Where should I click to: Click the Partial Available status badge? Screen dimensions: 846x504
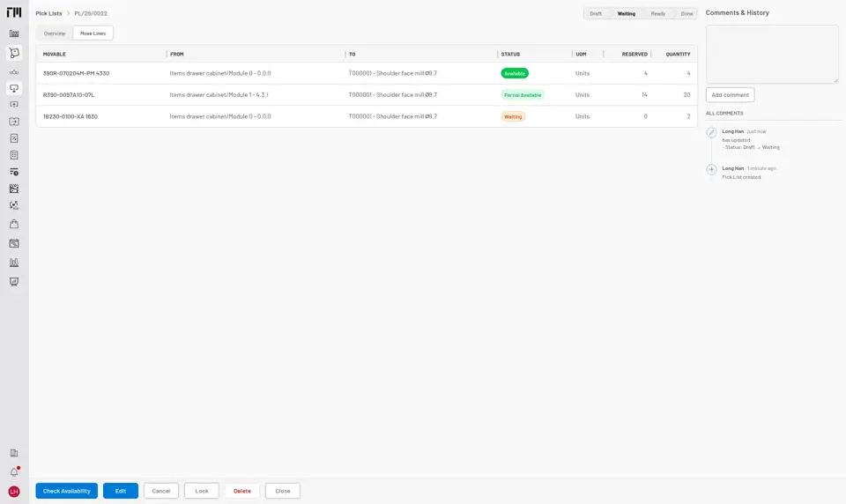pyautogui.click(x=523, y=95)
